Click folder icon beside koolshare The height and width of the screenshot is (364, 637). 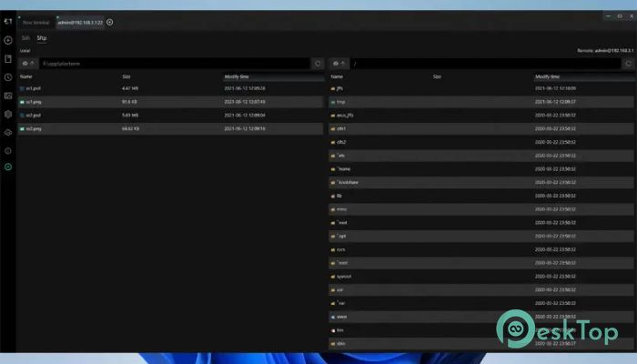pyautogui.click(x=333, y=182)
